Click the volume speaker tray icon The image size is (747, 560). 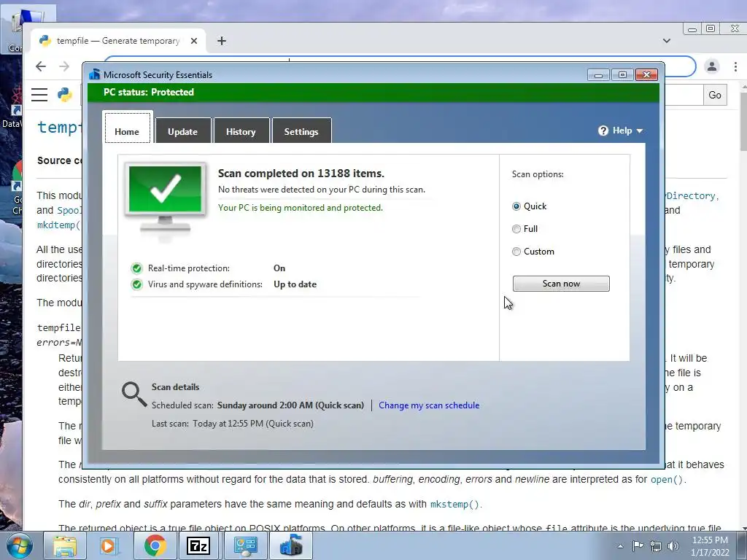coord(673,546)
